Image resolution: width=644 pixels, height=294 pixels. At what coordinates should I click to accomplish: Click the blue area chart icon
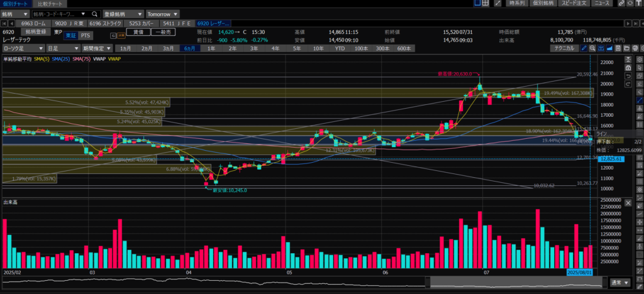point(609,48)
